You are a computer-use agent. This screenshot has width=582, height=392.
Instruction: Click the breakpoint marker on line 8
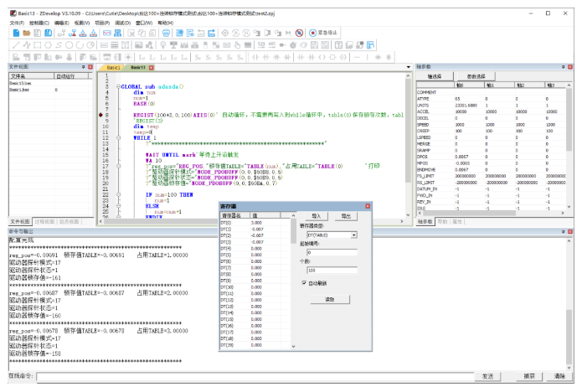[x=100, y=115]
